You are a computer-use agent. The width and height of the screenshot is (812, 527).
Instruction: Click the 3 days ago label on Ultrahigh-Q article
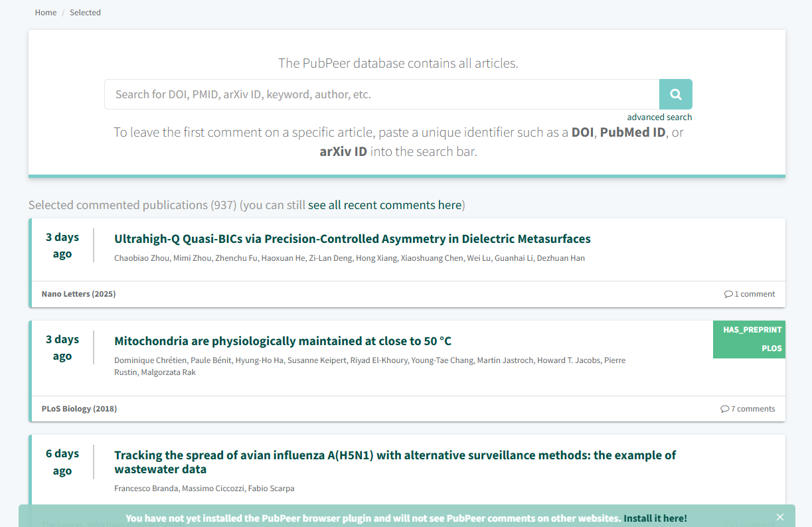pos(62,246)
